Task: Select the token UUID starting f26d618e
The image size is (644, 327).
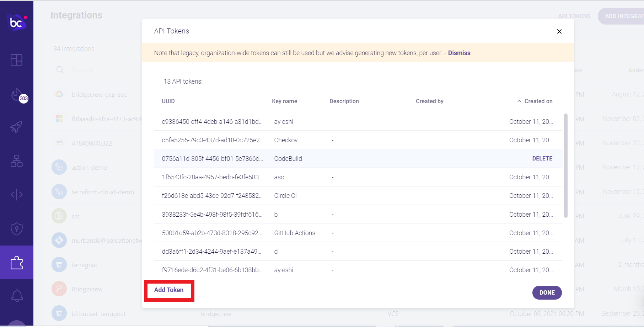Action: (x=212, y=196)
